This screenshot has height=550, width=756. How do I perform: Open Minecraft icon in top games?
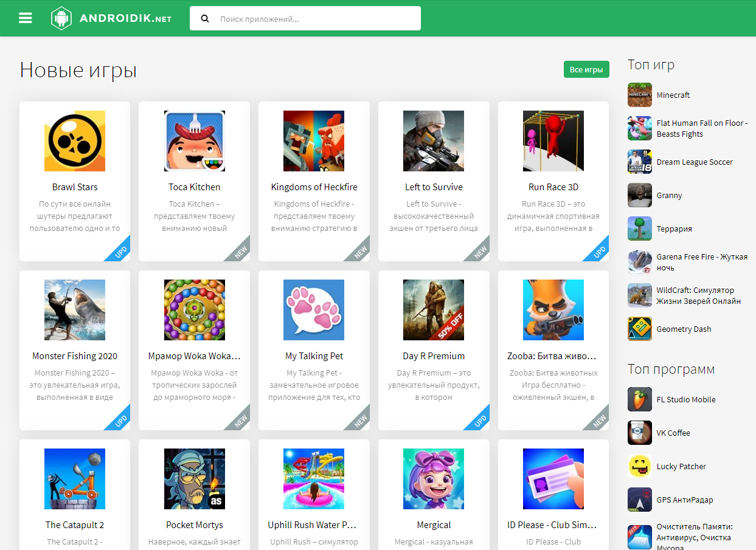pyautogui.click(x=639, y=95)
